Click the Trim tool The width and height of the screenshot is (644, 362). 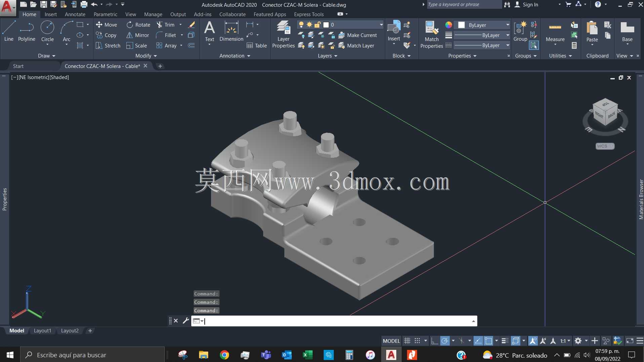click(x=165, y=25)
